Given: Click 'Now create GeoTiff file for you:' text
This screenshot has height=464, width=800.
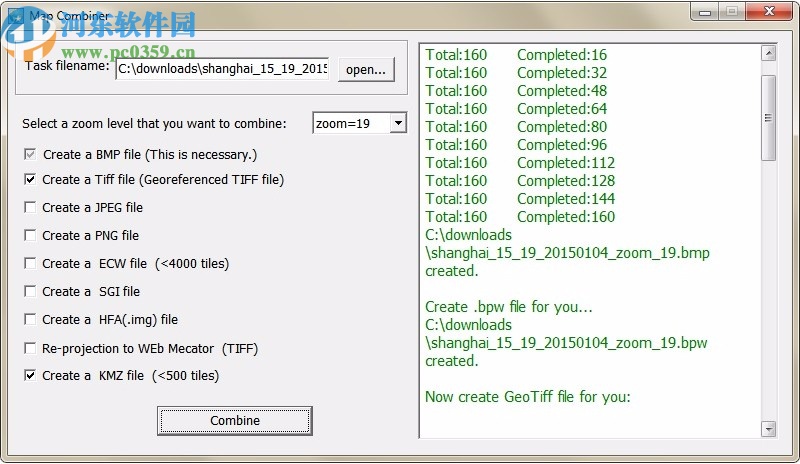Looking at the screenshot, I should click(x=528, y=397).
